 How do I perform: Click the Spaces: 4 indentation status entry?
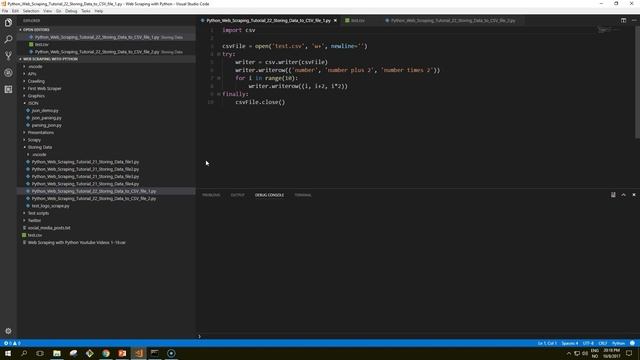[570, 343]
